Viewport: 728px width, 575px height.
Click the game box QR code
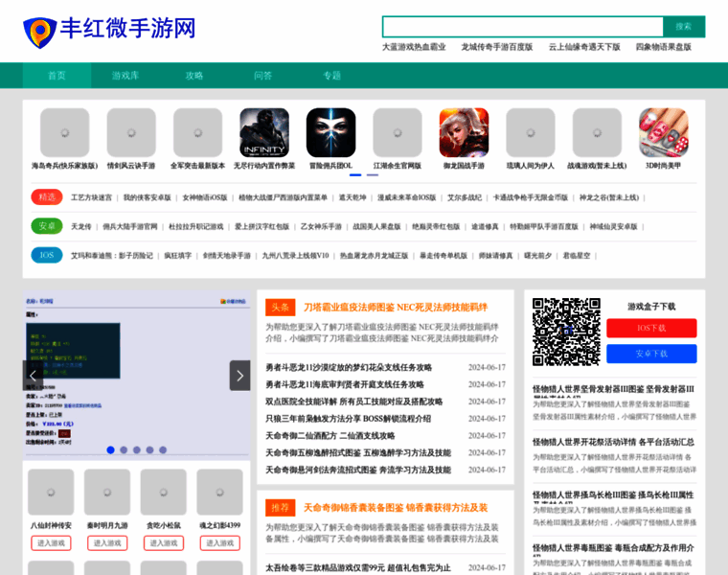pyautogui.click(x=566, y=333)
